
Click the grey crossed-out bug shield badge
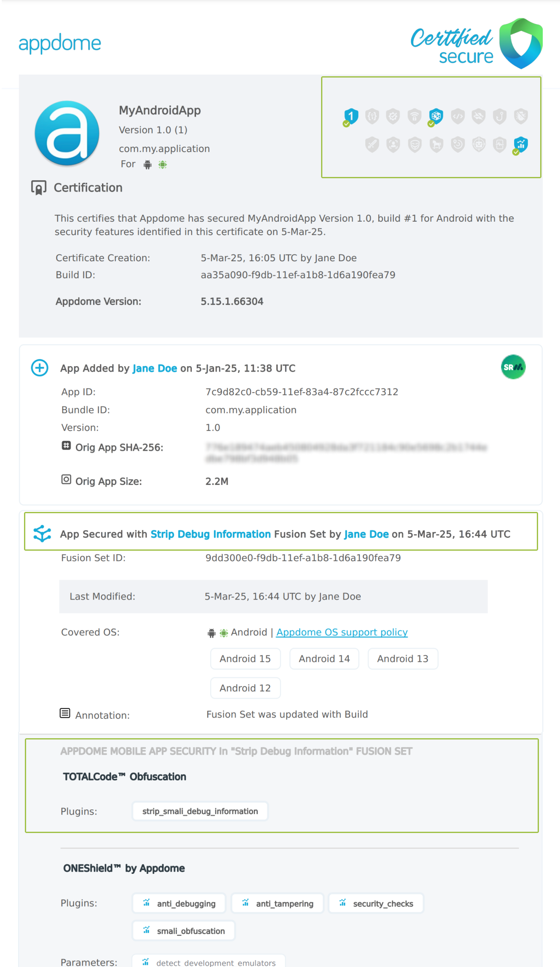(x=521, y=116)
